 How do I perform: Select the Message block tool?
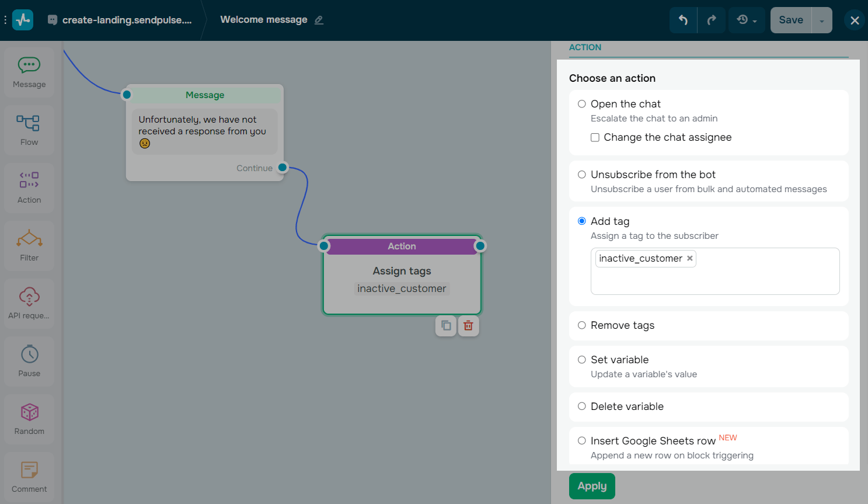click(29, 70)
